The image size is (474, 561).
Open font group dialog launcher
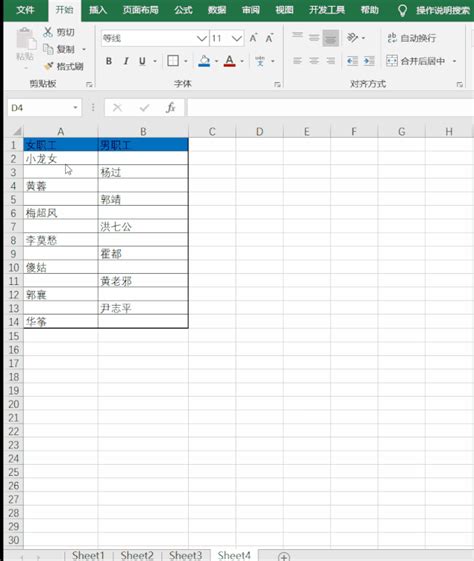[277, 84]
